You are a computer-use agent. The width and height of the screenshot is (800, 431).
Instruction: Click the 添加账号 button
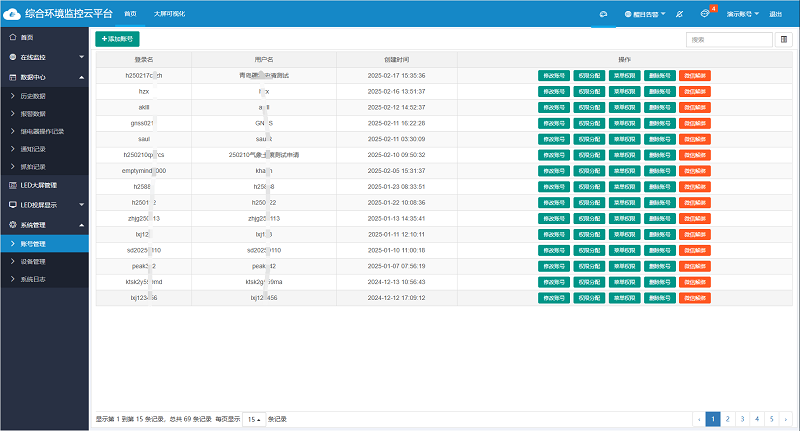click(117, 38)
